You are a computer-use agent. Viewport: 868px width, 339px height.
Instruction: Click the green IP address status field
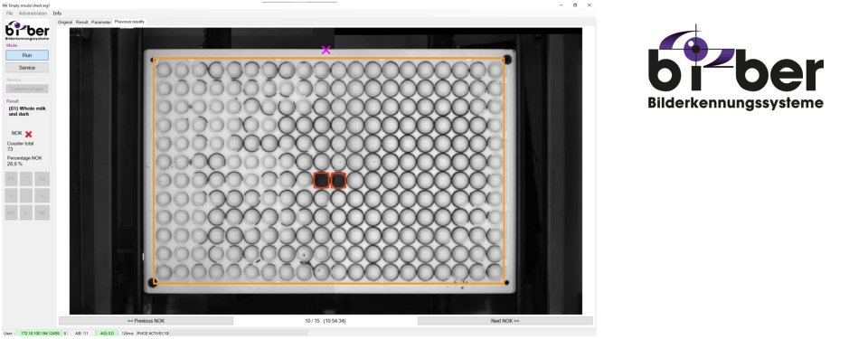pos(40,334)
